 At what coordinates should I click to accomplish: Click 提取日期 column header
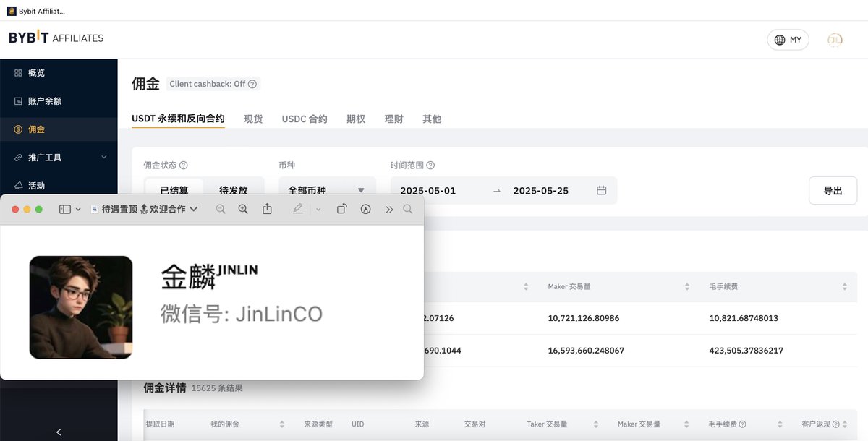click(x=160, y=424)
